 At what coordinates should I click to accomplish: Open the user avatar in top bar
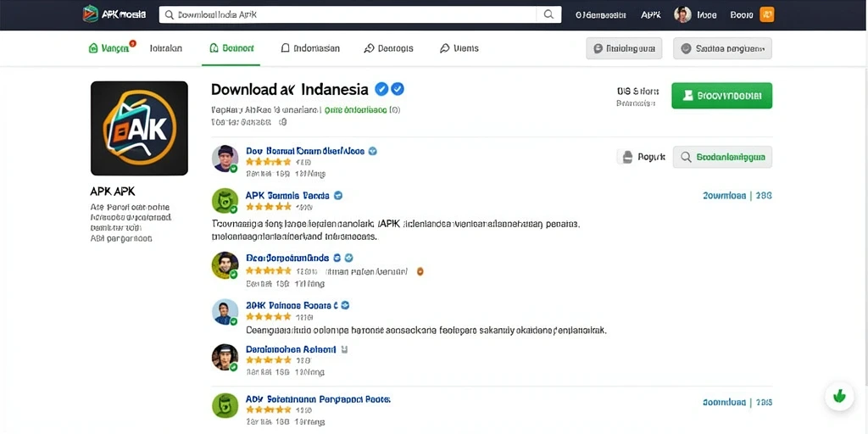coord(682,15)
